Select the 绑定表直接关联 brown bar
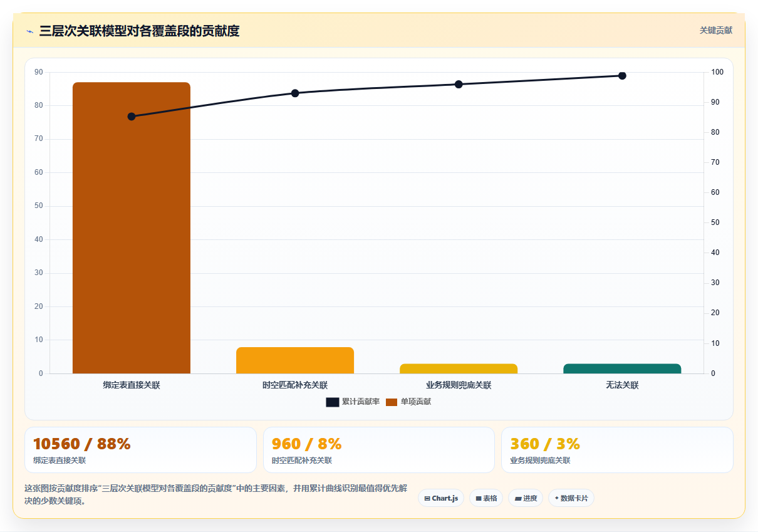This screenshot has height=532, width=758. (132, 228)
